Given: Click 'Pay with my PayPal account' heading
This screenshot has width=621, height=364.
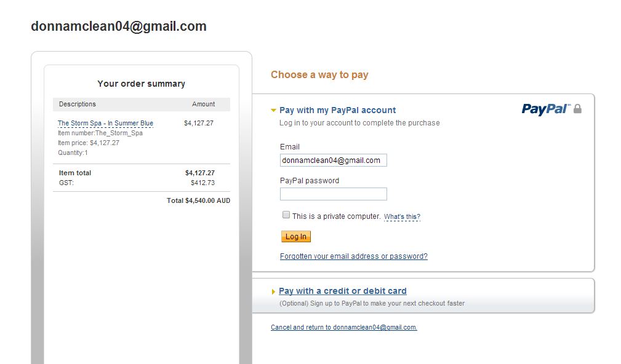Looking at the screenshot, I should 337,111.
